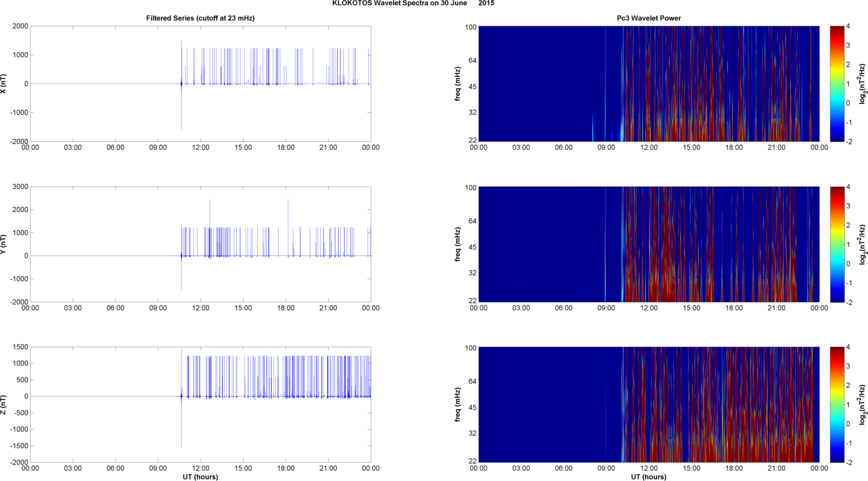Screen dimensions: 868x481
Task: Click the 22 frequency tick on the bottom spectrogram
Action: 472,461
